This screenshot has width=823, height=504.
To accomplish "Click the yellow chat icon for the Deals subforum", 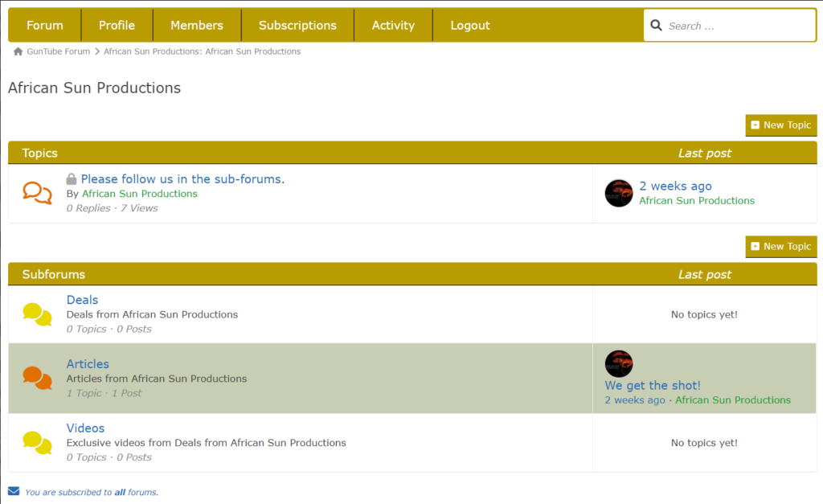I will tap(37, 314).
